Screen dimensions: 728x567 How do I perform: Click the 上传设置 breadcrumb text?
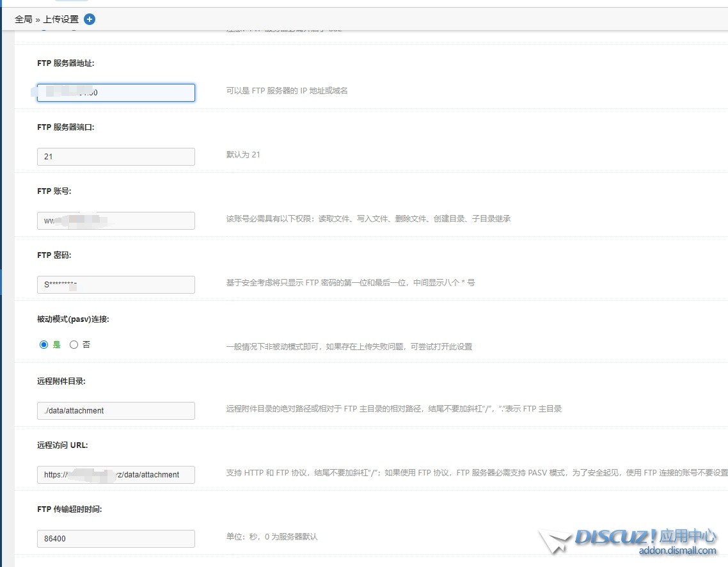[x=61, y=19]
